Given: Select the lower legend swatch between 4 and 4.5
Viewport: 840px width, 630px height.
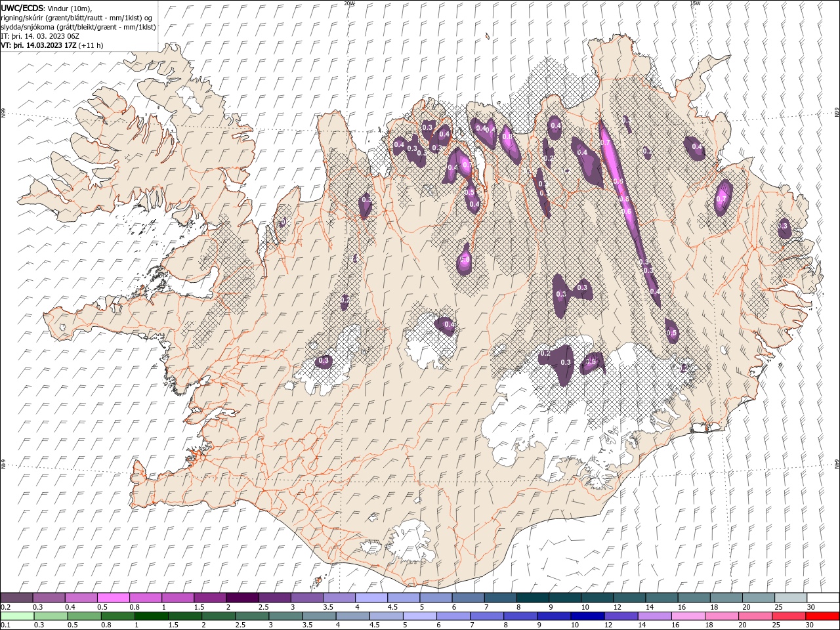Looking at the screenshot, I should [352, 616].
